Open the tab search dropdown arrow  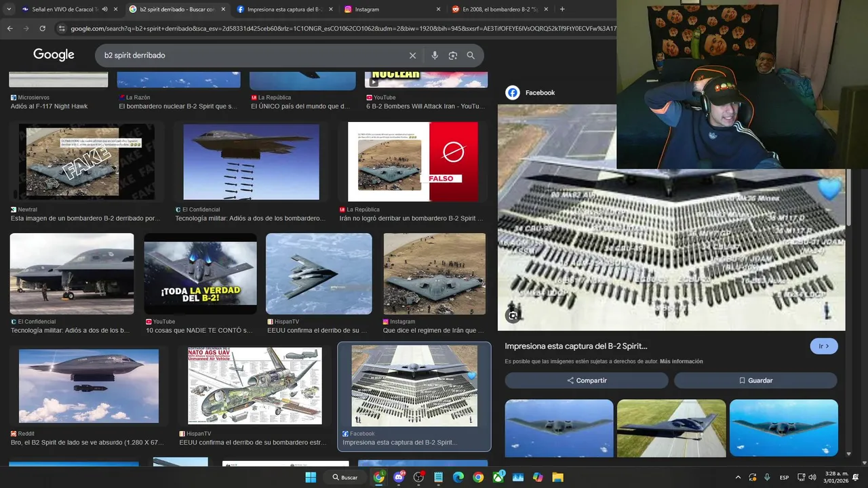(x=8, y=9)
